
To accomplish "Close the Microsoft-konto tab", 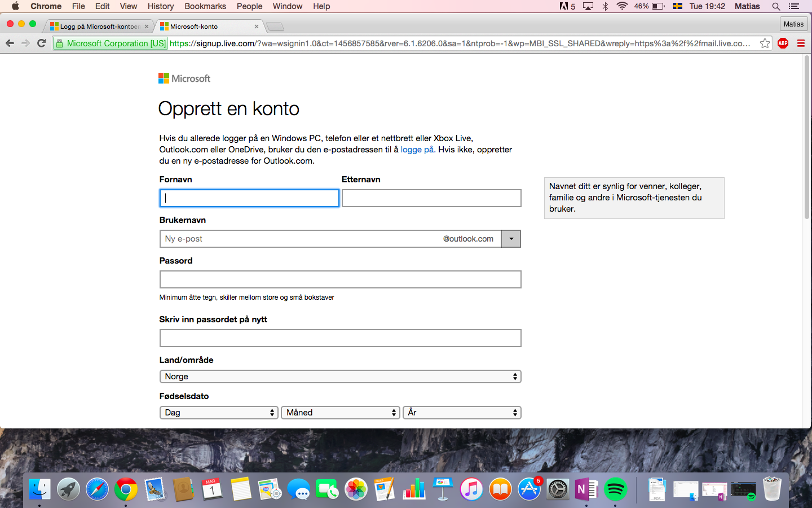I will coord(257,27).
